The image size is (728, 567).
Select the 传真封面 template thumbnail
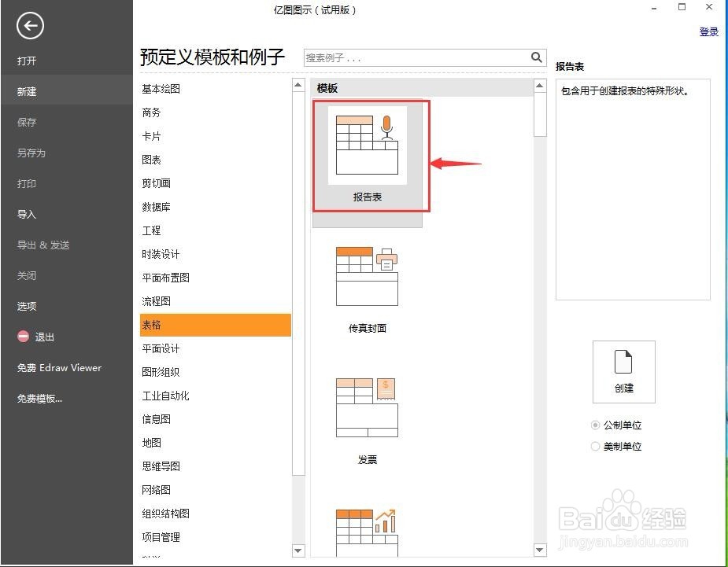tap(368, 276)
